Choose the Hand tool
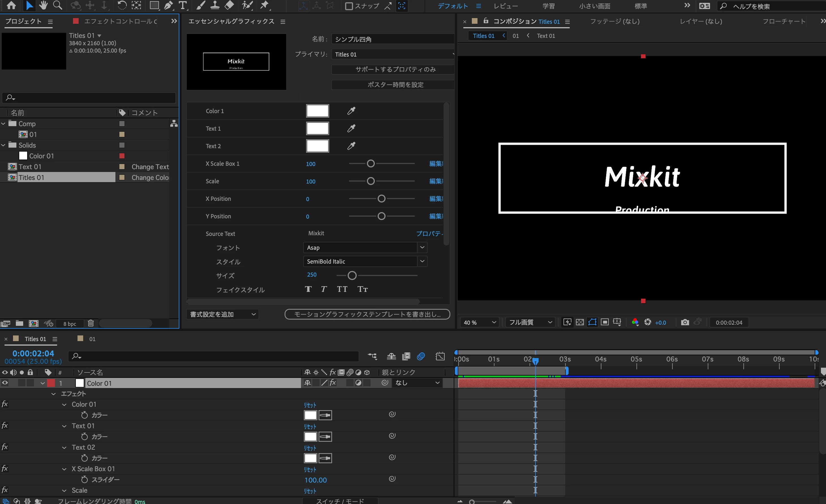826x504 pixels. click(x=43, y=5)
